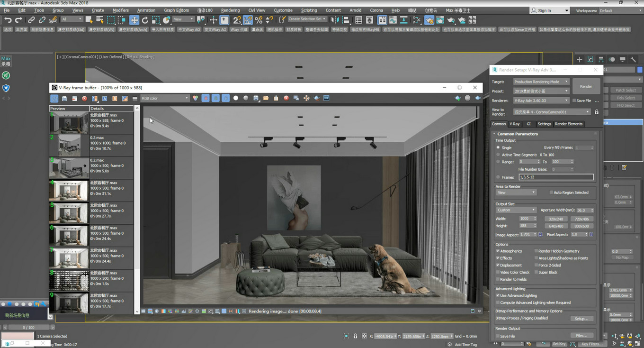The image size is (644, 348).
Task: Open the Preset dropdown in Render Setup
Action: click(x=541, y=91)
